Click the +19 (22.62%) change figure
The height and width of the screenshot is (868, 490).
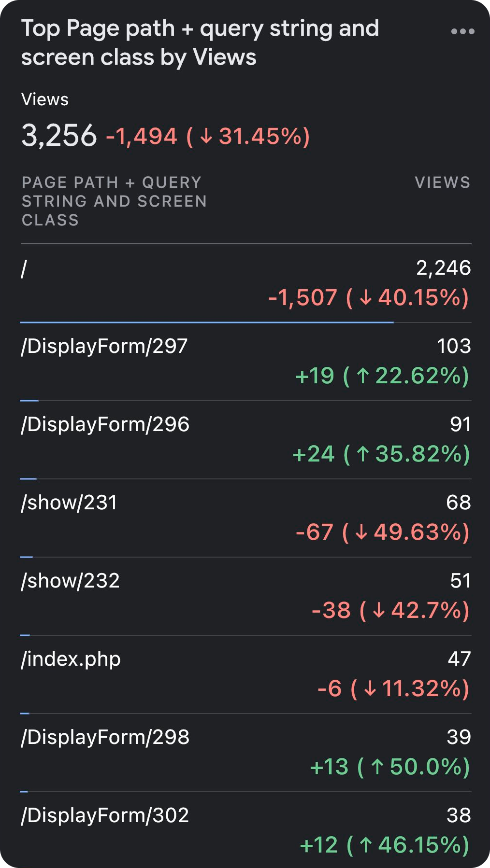(x=382, y=376)
